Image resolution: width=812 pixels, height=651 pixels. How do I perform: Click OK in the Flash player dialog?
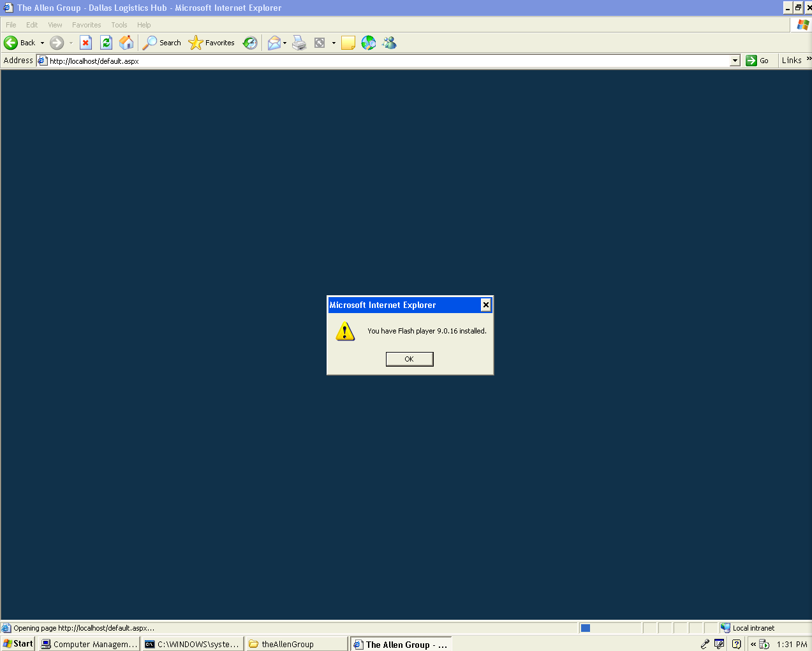[x=410, y=359]
